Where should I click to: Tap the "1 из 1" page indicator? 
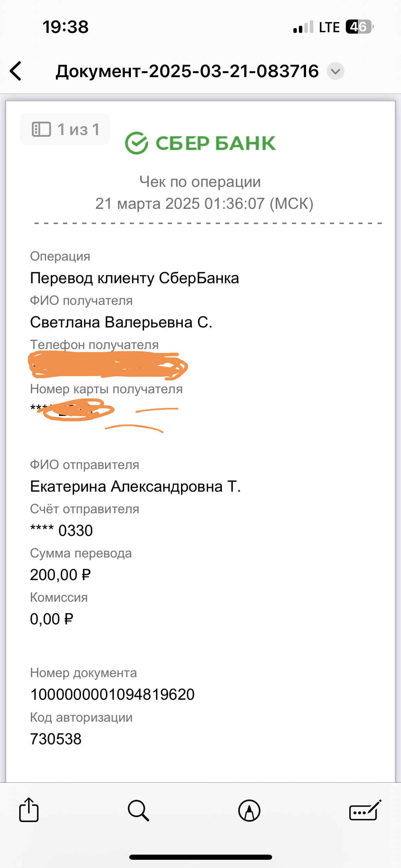pyautogui.click(x=78, y=130)
